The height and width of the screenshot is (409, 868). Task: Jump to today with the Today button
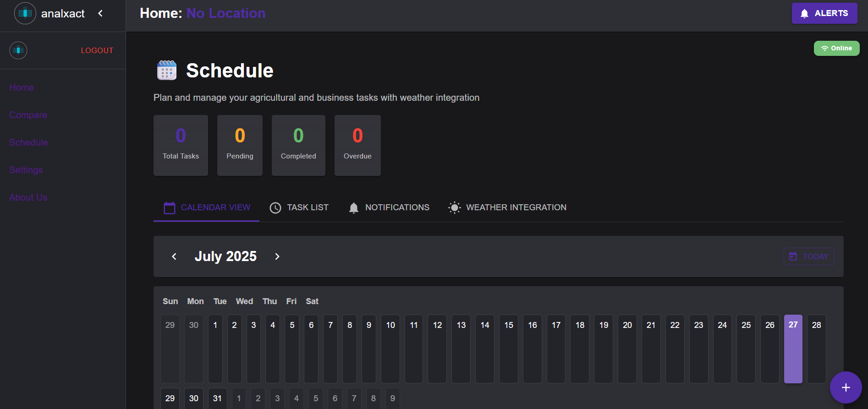click(809, 256)
